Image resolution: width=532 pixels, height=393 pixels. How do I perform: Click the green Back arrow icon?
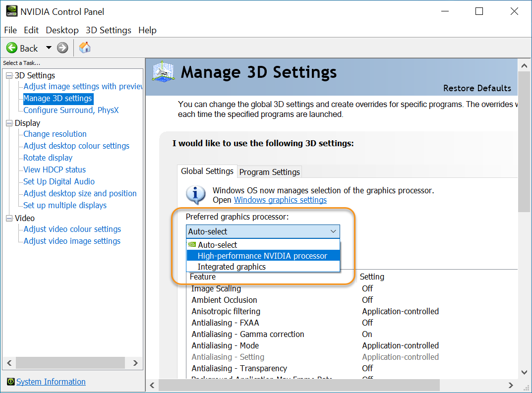coord(12,48)
